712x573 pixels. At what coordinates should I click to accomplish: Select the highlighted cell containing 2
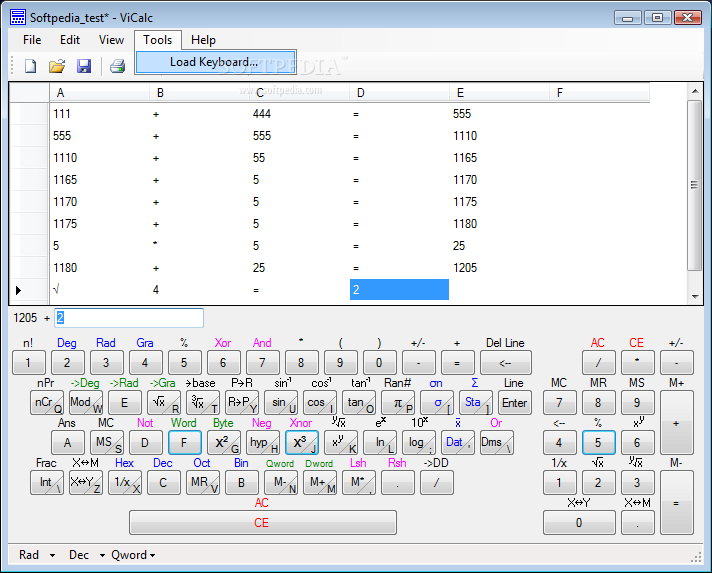pos(399,290)
